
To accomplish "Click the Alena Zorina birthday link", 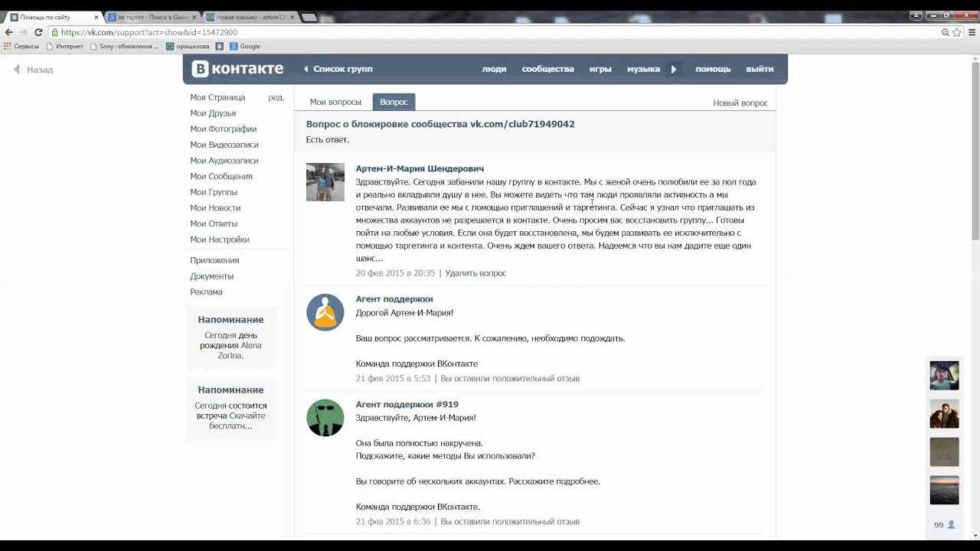I will click(x=240, y=350).
